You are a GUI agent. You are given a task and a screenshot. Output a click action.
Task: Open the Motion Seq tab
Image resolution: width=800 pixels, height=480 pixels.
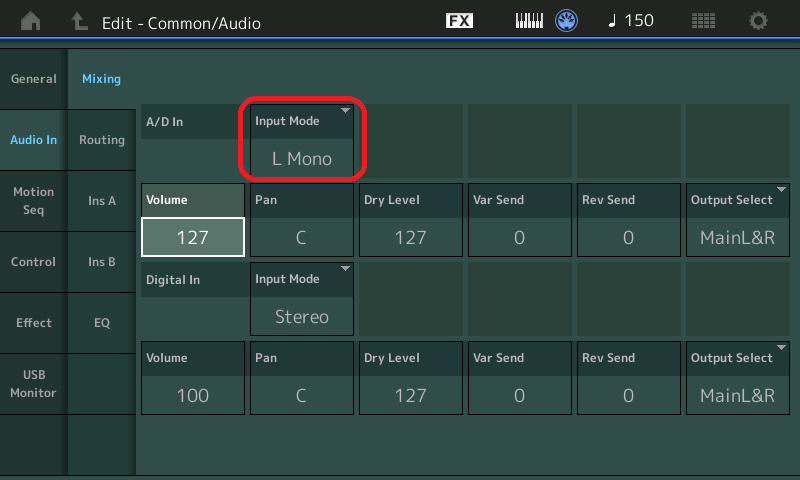click(33, 200)
